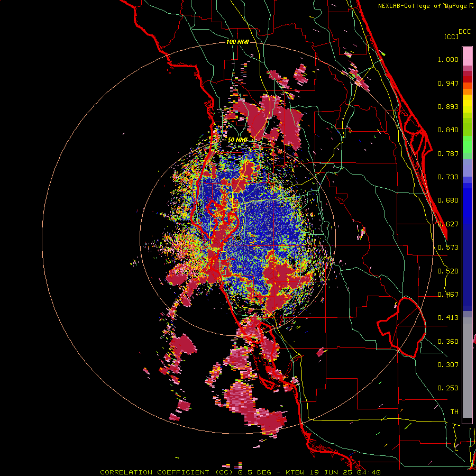Click the Lake Okeechobee outline on map
The height and width of the screenshot is (476, 476).
401,327
